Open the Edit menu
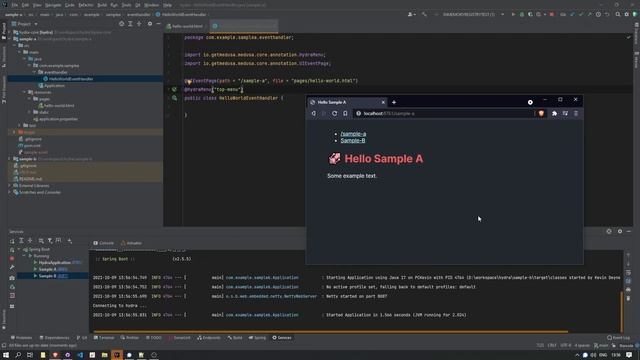 [25, 5]
